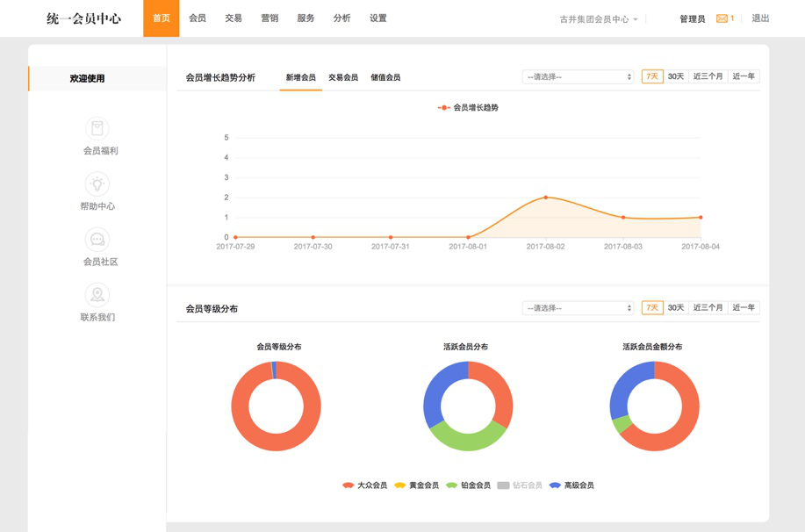Viewport: 805px width, 532px height.
Task: Expand the 古井集团会员中心 dropdown
Action: pyautogui.click(x=599, y=19)
